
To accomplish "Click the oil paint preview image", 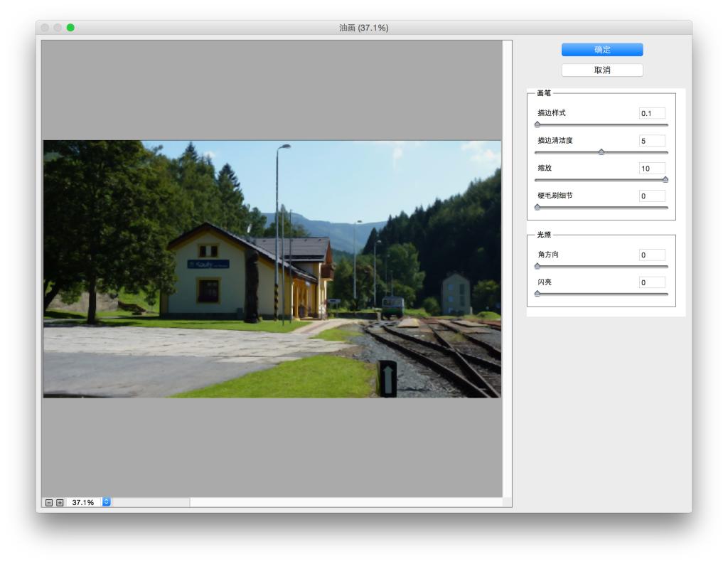I will click(272, 269).
